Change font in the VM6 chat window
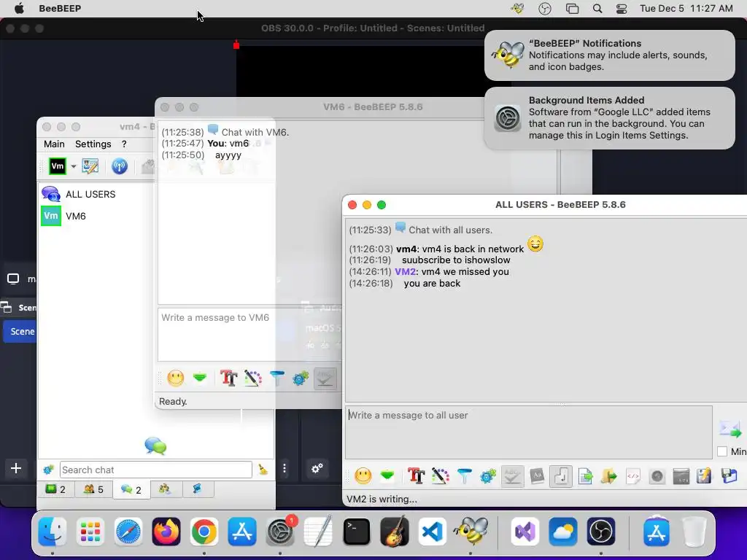 click(x=228, y=378)
